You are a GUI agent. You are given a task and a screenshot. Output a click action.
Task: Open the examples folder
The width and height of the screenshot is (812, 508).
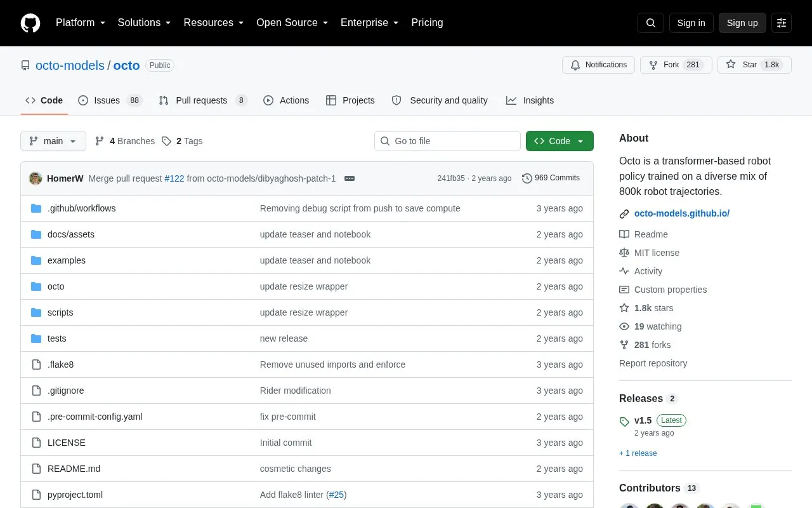67,260
